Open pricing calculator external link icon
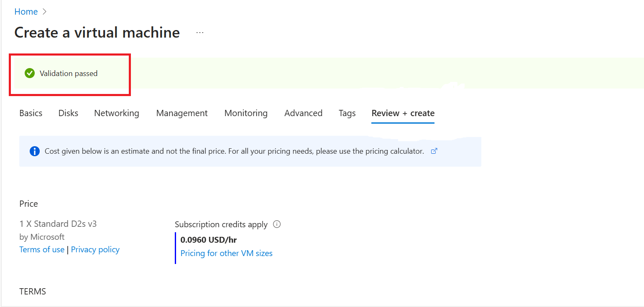The width and height of the screenshot is (644, 307). pos(434,151)
